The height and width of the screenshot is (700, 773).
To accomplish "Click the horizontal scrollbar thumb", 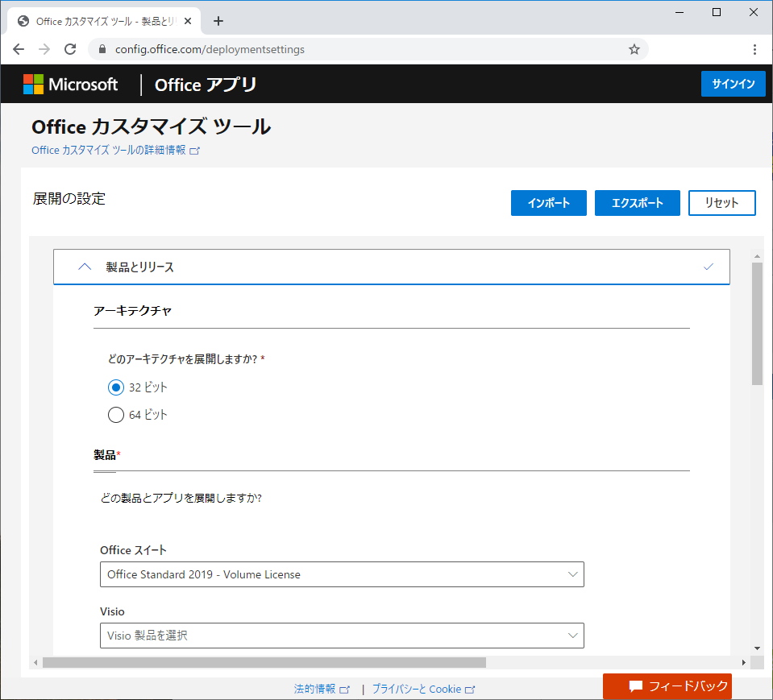I will [x=264, y=663].
